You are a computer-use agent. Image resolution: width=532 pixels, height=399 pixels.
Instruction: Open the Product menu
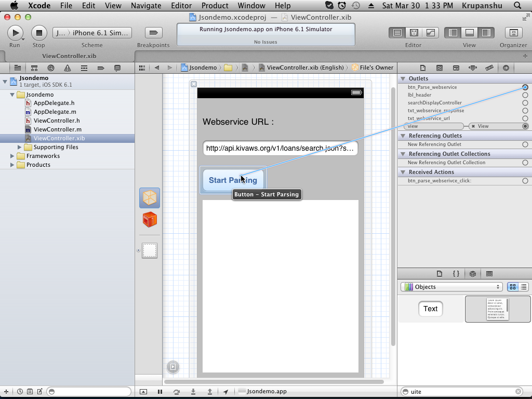point(215,6)
